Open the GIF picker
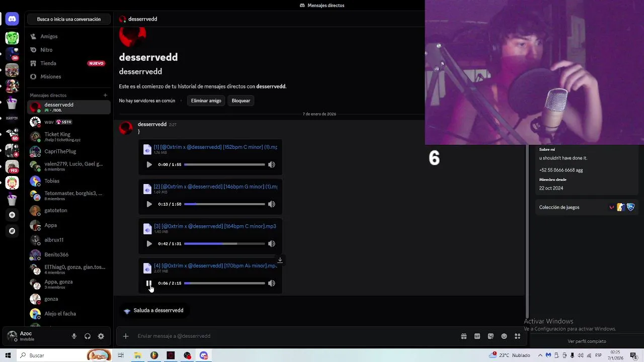This screenshot has width=644, height=362. 477,336
